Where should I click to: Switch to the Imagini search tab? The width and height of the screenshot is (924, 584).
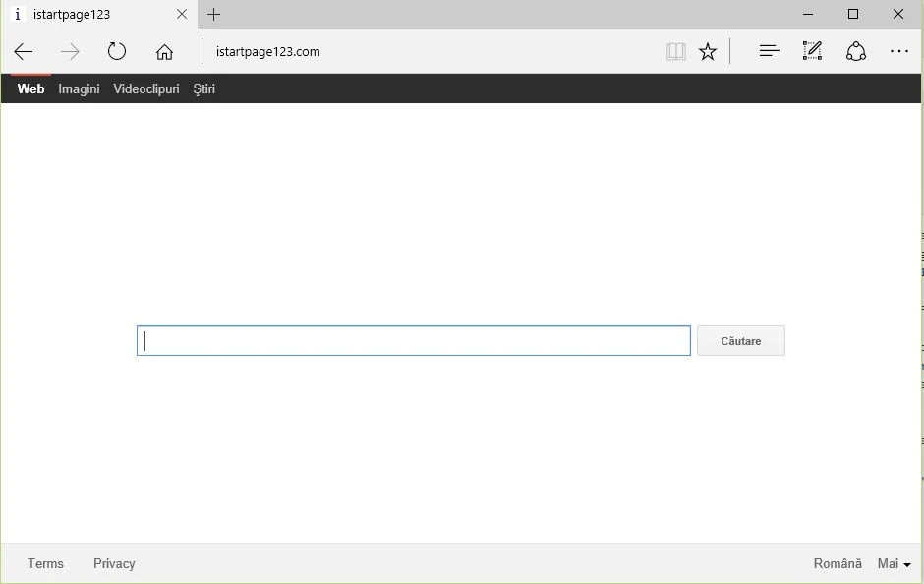[x=79, y=89]
